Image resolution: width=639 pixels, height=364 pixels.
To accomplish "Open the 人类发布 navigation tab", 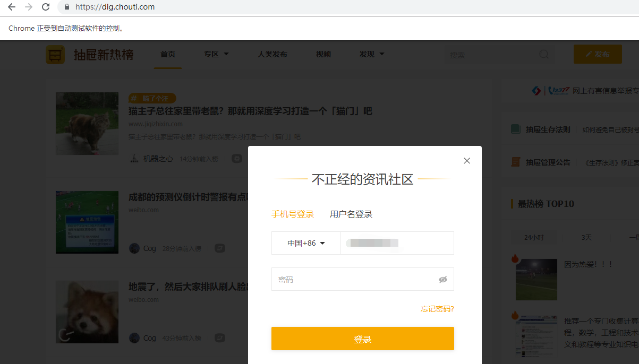I will tap(272, 54).
